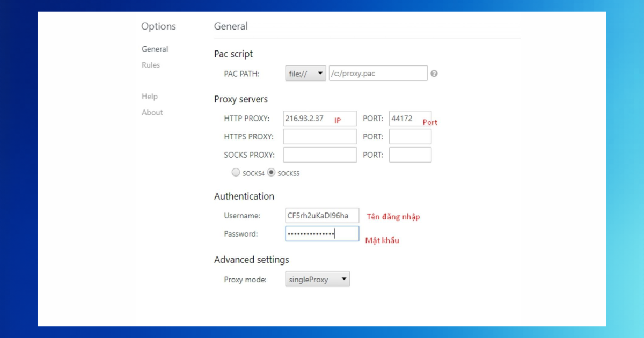Select the SOCKS4 radio button

(x=236, y=173)
